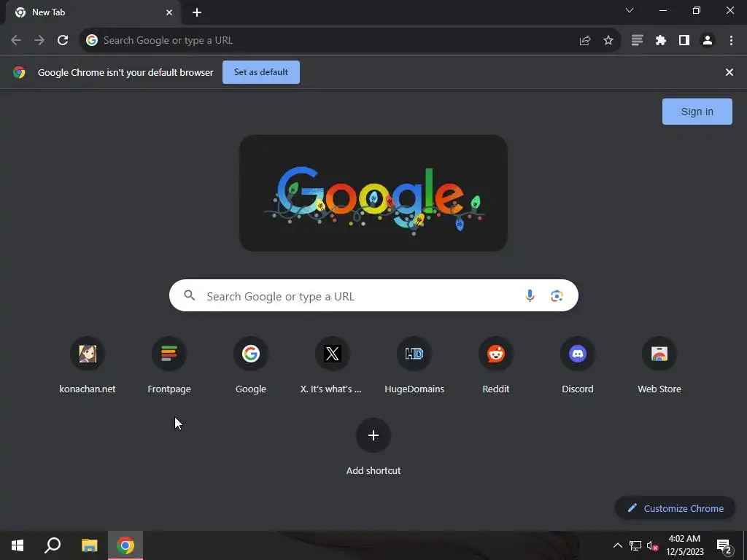Reload the page with the refresh icon

click(x=63, y=41)
